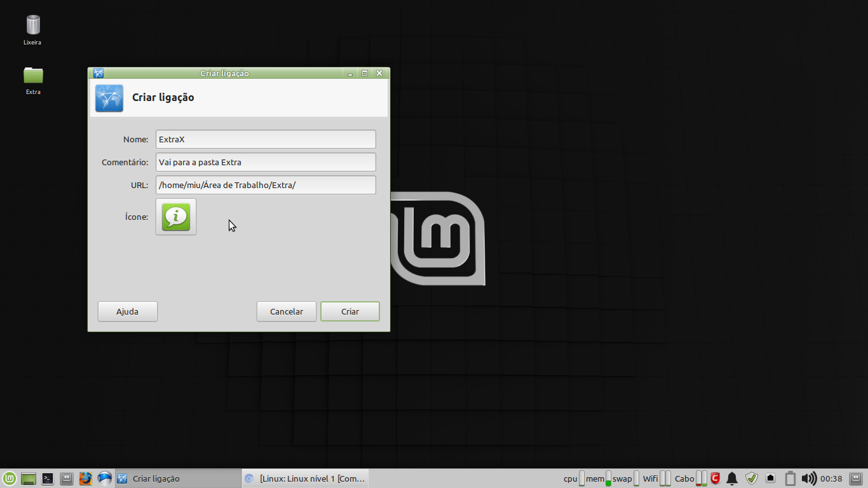Click the Comentário input field
868x488 pixels.
[x=266, y=162]
